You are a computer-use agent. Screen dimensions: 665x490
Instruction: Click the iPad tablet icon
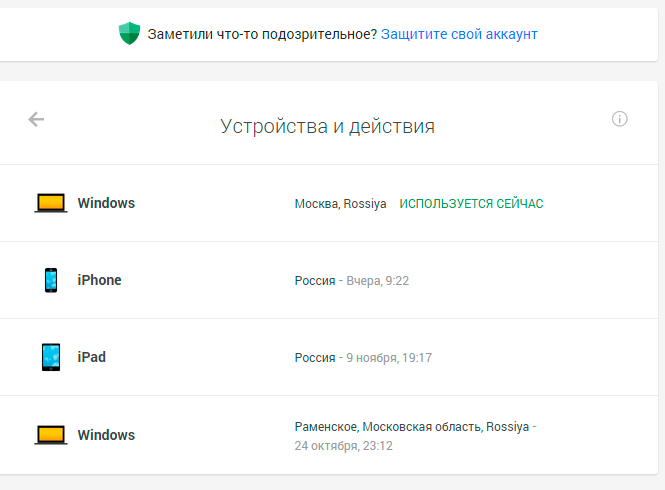click(50, 357)
